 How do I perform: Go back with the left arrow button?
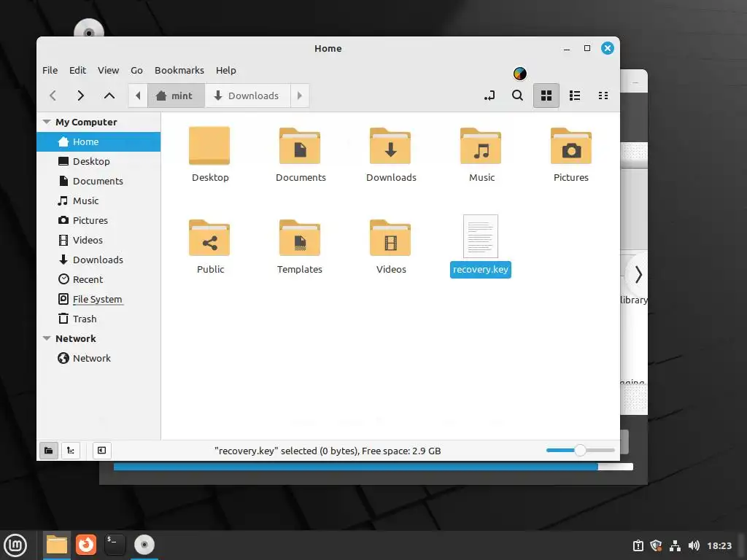pyautogui.click(x=53, y=96)
